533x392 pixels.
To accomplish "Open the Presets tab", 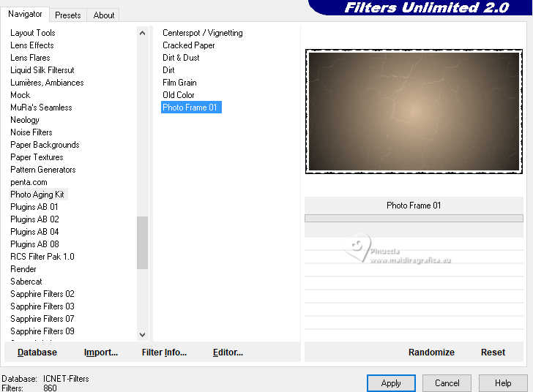I will tap(67, 15).
